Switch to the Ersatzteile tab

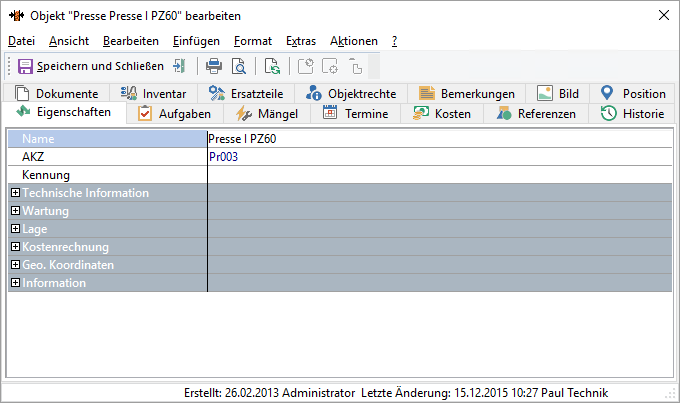pyautogui.click(x=246, y=93)
